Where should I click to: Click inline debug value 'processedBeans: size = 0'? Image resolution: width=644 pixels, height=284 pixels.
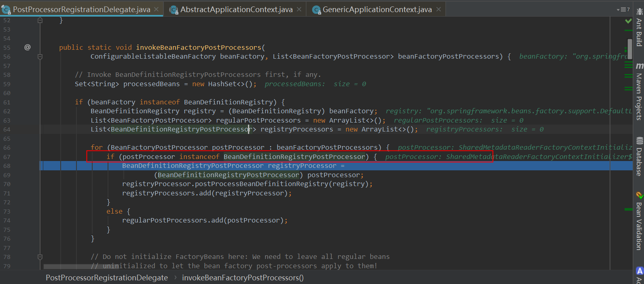pyautogui.click(x=316, y=84)
